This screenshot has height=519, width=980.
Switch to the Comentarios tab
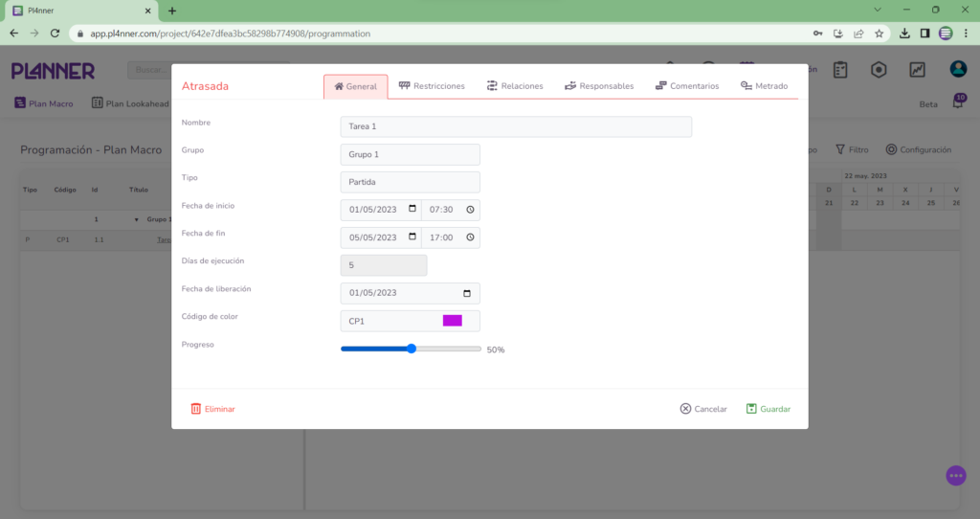[x=687, y=86]
